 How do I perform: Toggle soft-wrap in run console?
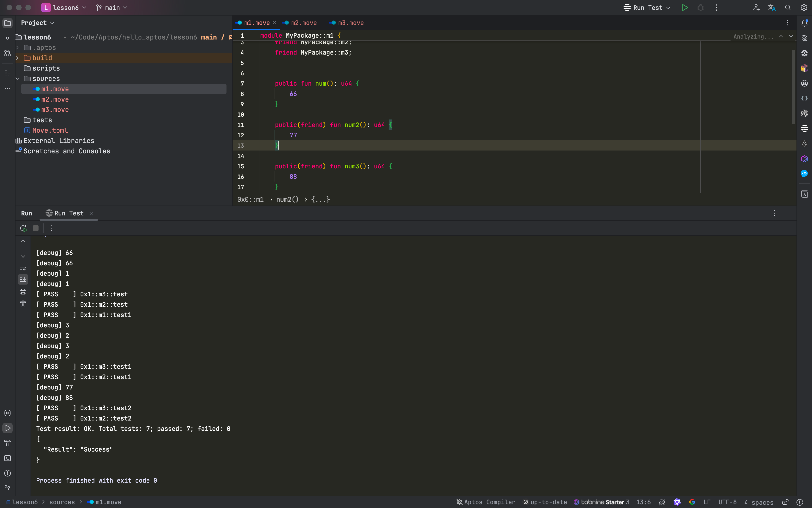[23, 267]
